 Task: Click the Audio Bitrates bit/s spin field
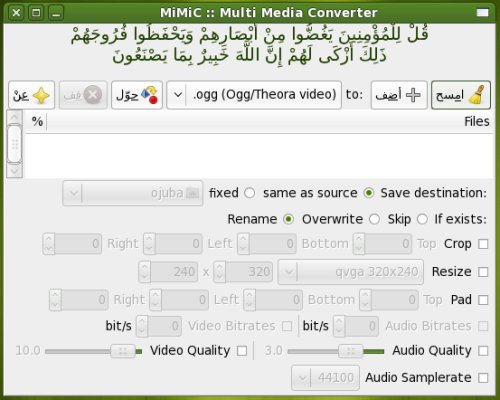[356, 326]
